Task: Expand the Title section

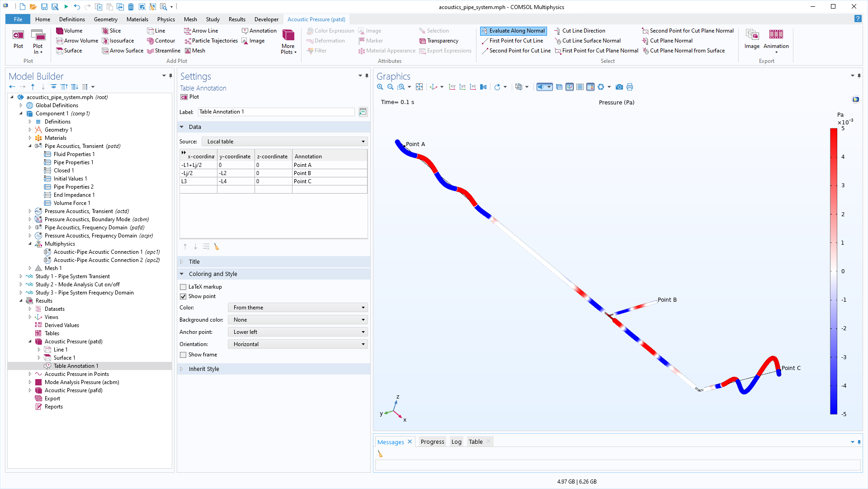Action: [x=194, y=261]
